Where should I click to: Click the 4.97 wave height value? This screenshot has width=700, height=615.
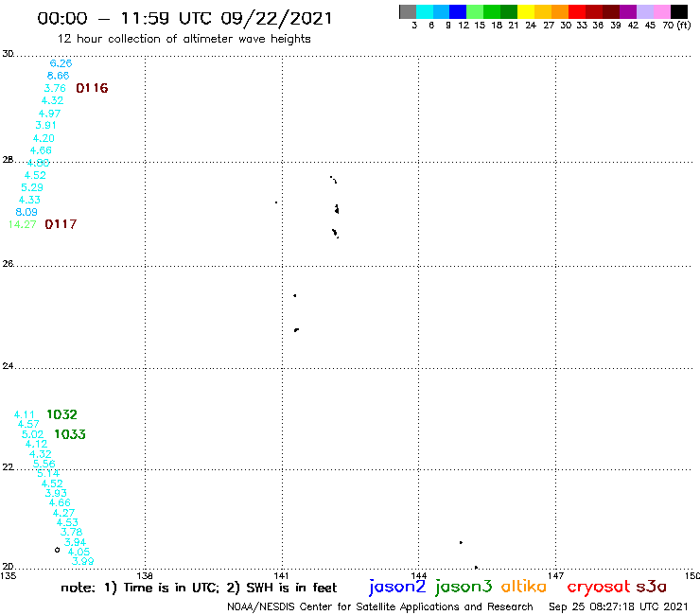[x=49, y=114]
